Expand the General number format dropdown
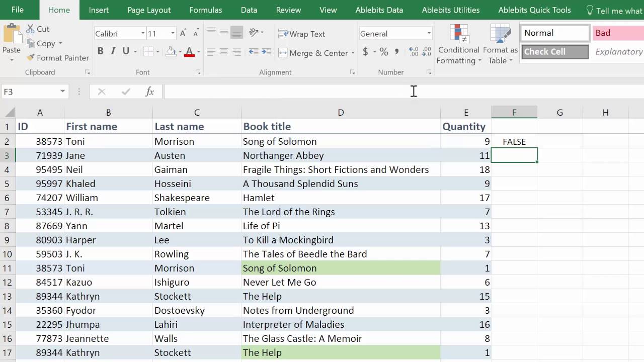The height and width of the screenshot is (362, 644). point(429,34)
